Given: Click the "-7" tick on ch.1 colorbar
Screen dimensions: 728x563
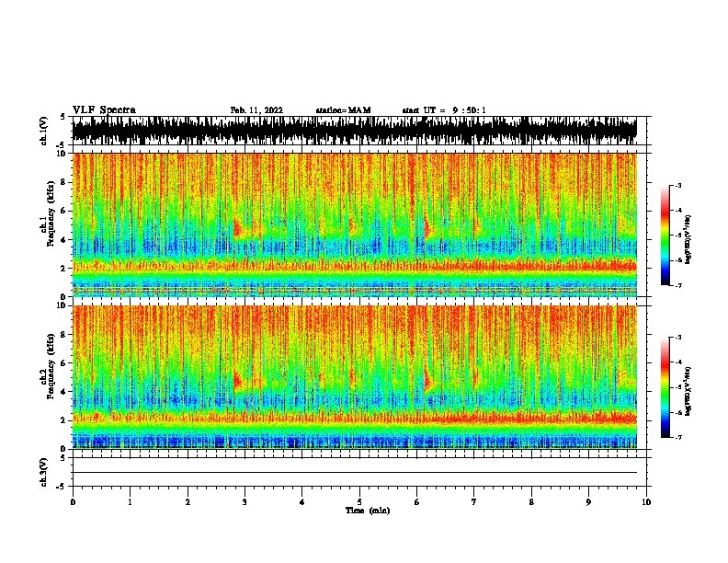Looking at the screenshot, I should 678,285.
